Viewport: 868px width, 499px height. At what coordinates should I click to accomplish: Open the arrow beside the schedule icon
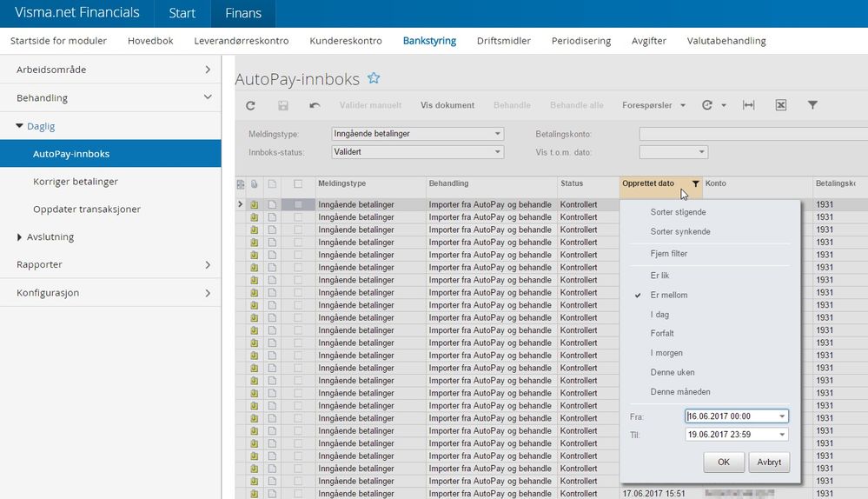pyautogui.click(x=724, y=105)
